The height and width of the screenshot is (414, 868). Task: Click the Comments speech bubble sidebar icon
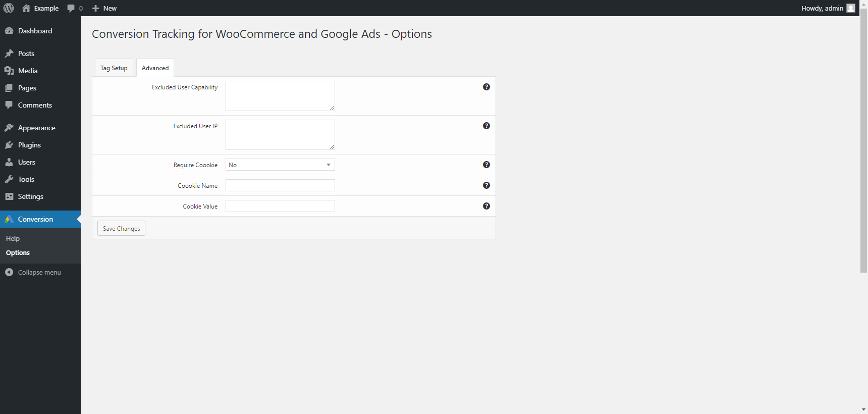[9, 105]
